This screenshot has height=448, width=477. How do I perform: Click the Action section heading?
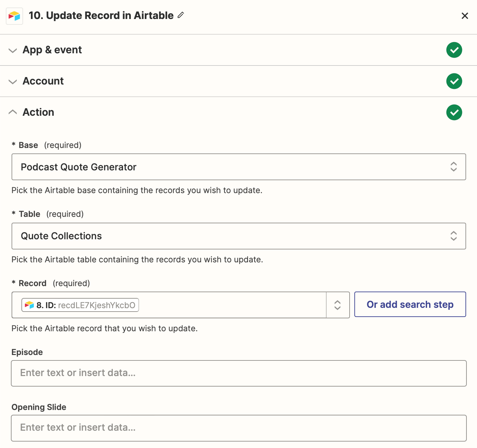pos(38,112)
